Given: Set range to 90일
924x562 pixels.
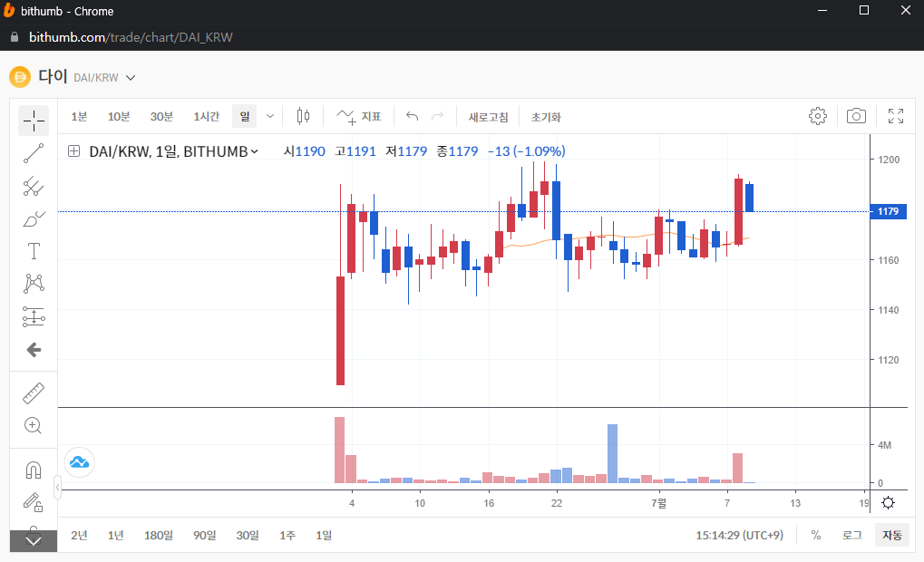Looking at the screenshot, I should pos(205,535).
